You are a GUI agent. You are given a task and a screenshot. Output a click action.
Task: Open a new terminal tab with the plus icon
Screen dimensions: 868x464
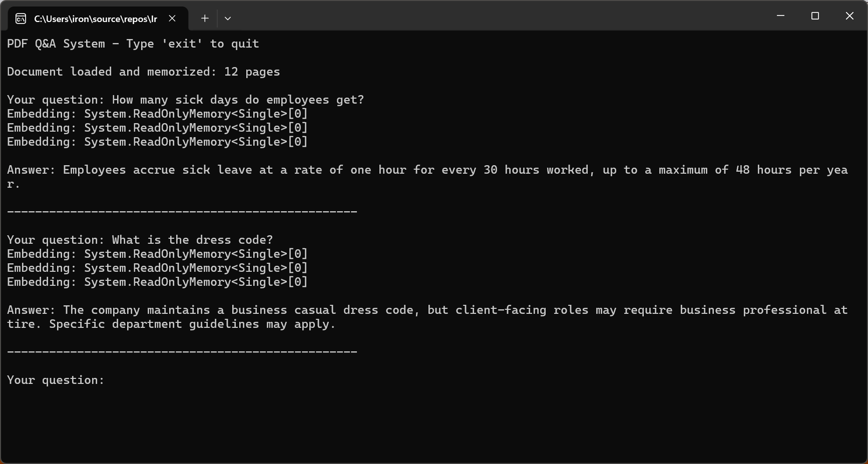point(205,19)
